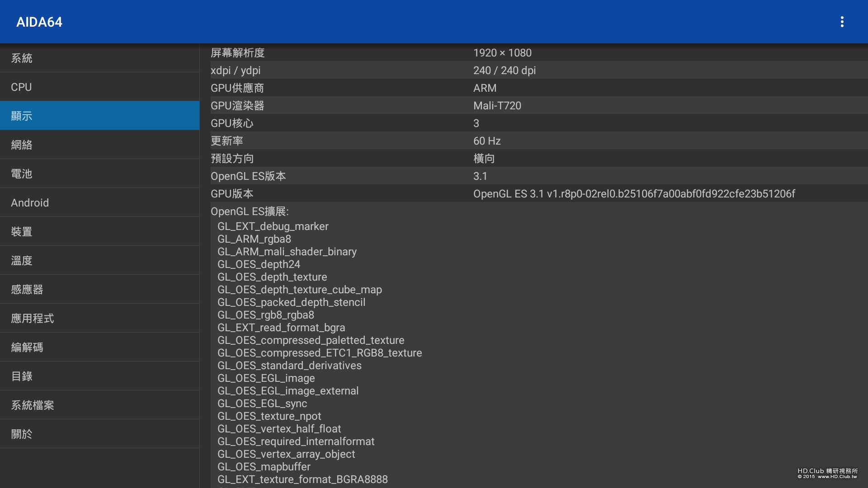868x488 pixels.
Task: Open the Android section
Action: tap(99, 202)
